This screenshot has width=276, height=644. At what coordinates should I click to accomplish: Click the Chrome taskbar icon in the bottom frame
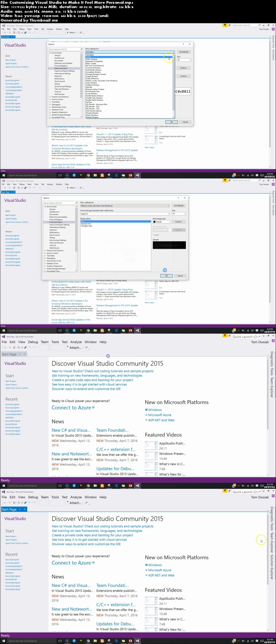pos(88,641)
